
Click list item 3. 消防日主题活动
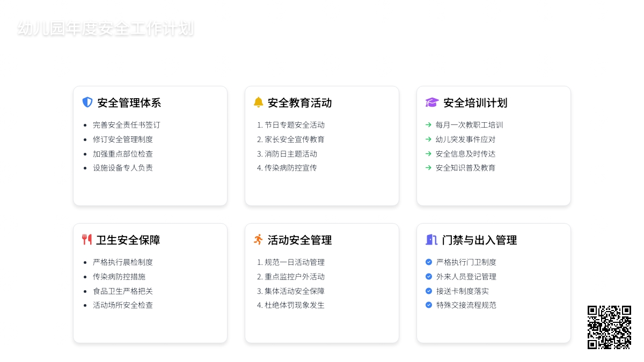(x=287, y=153)
